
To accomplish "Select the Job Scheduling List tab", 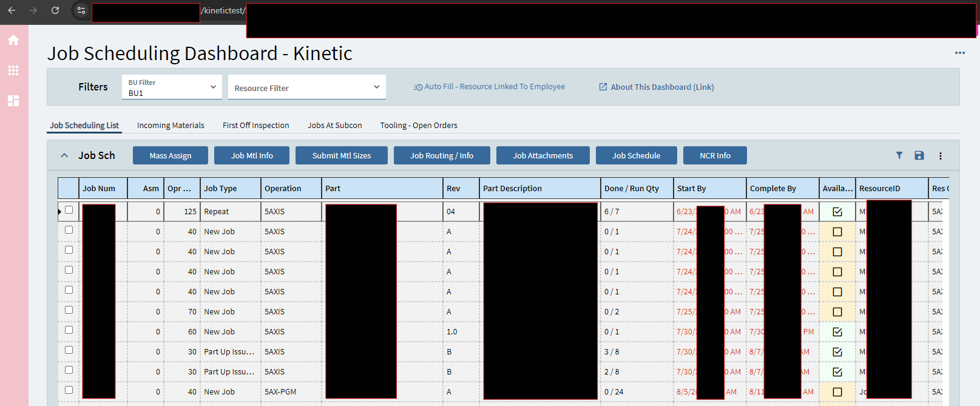I will 84,126.
